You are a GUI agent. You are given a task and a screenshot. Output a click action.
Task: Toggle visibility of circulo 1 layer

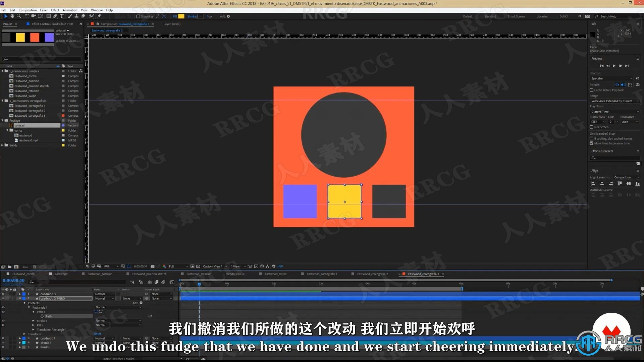click(x=3, y=343)
